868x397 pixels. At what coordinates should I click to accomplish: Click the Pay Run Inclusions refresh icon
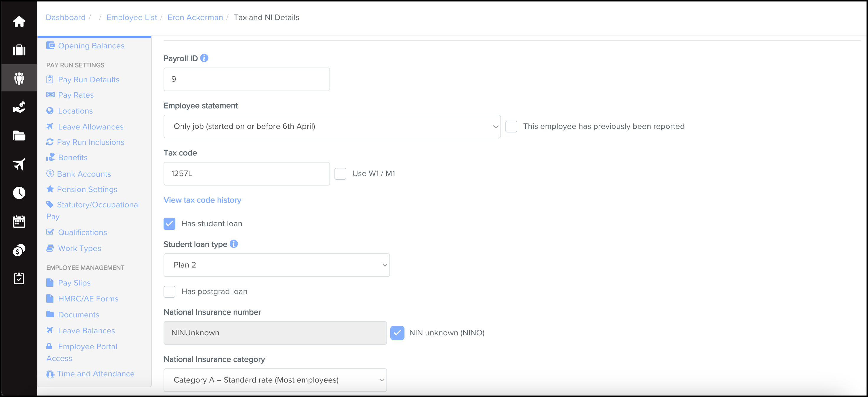[50, 142]
